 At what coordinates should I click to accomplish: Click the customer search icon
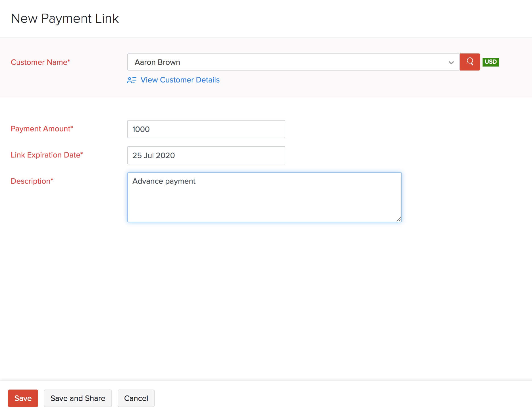(469, 62)
